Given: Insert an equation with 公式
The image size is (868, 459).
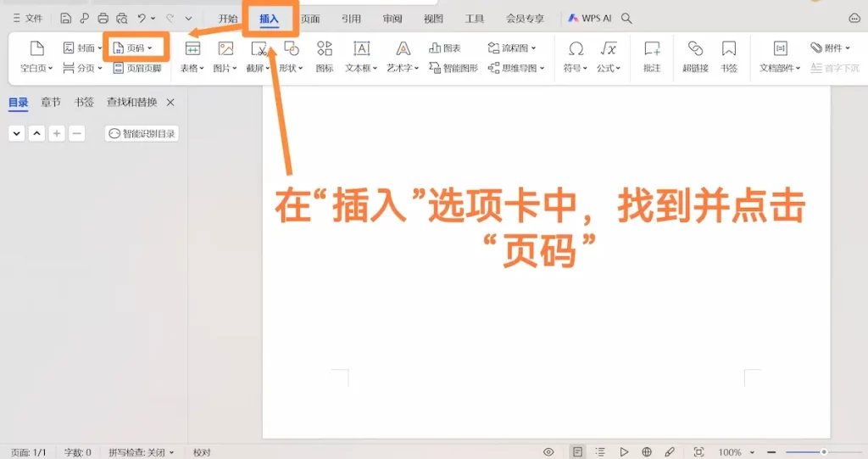Looking at the screenshot, I should pos(609,57).
